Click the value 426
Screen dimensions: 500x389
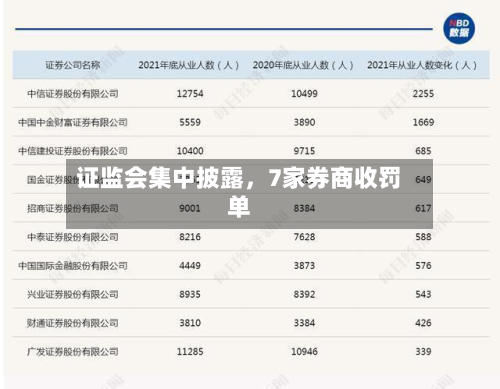(x=423, y=323)
